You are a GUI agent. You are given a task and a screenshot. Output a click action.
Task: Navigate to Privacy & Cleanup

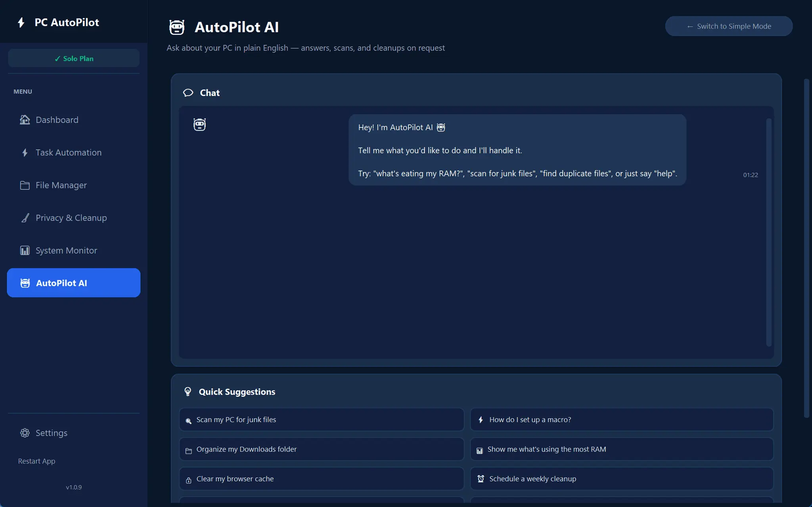(x=74, y=218)
